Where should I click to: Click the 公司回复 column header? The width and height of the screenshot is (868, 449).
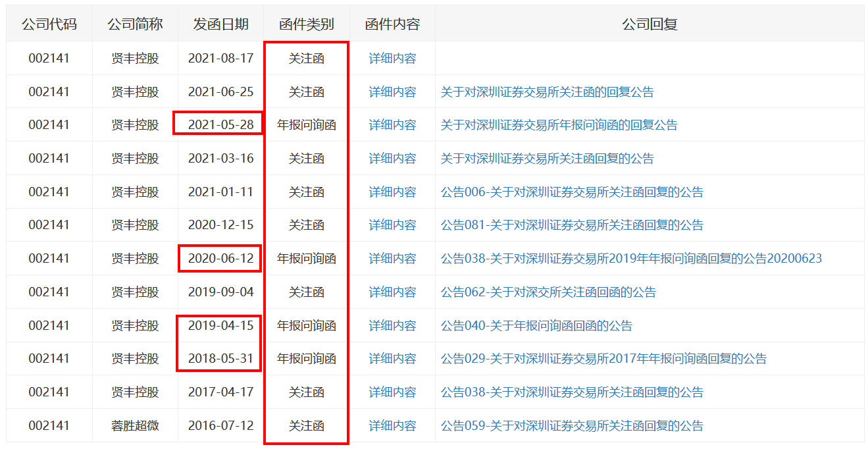coord(650,24)
